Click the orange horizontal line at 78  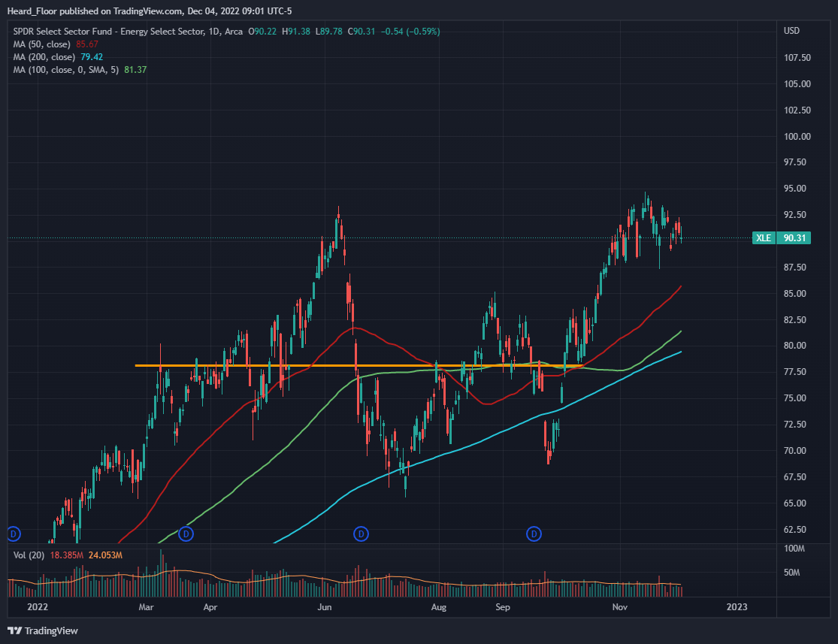tap(359, 365)
